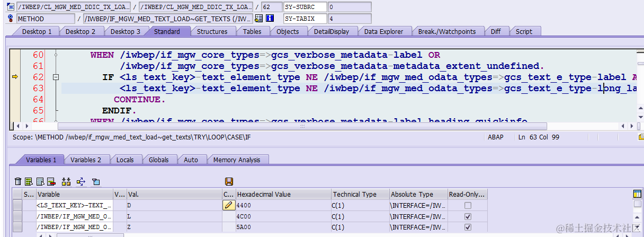
Task: Click the hexadecimal value 5A00 cell
Action: tap(283, 227)
